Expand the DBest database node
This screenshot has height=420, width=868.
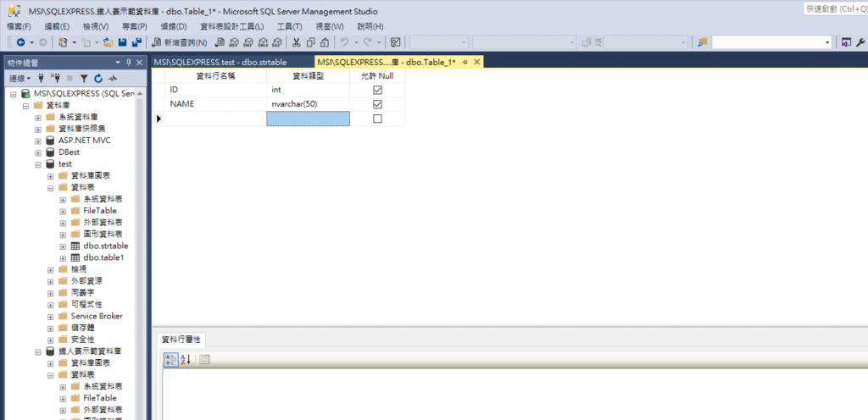click(38, 152)
